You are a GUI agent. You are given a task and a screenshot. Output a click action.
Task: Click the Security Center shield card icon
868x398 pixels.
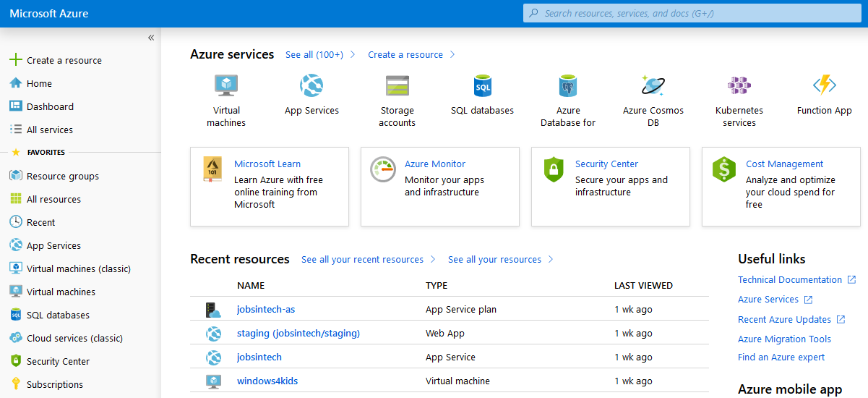(x=554, y=169)
